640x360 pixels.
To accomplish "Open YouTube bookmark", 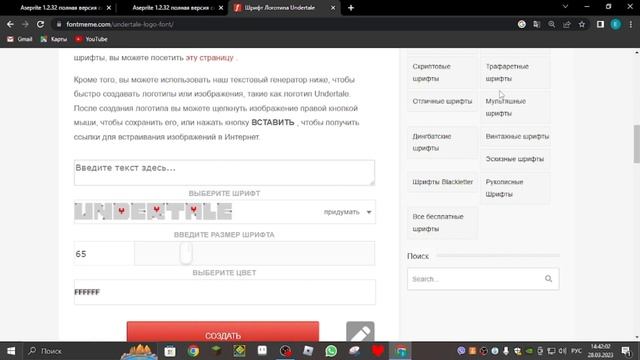I will pyautogui.click(x=91, y=39).
